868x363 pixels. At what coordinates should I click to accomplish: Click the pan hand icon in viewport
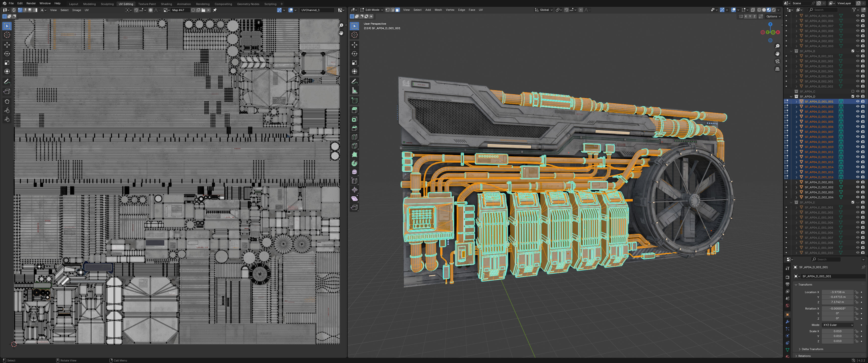777,53
